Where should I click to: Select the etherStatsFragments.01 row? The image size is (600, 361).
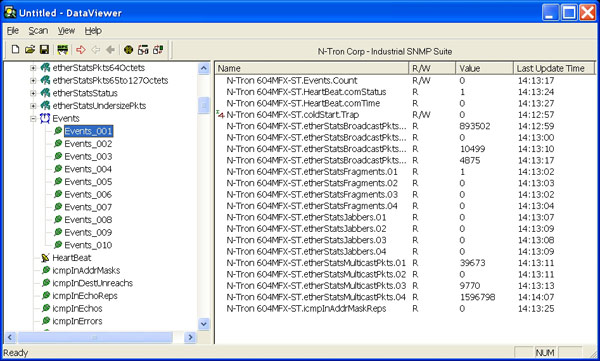click(x=404, y=172)
